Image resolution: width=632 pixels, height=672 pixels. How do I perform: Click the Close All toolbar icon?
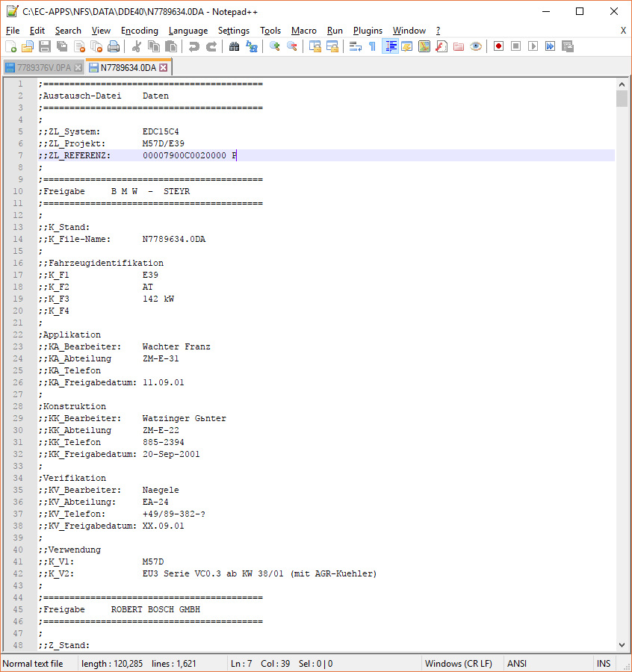[x=96, y=46]
